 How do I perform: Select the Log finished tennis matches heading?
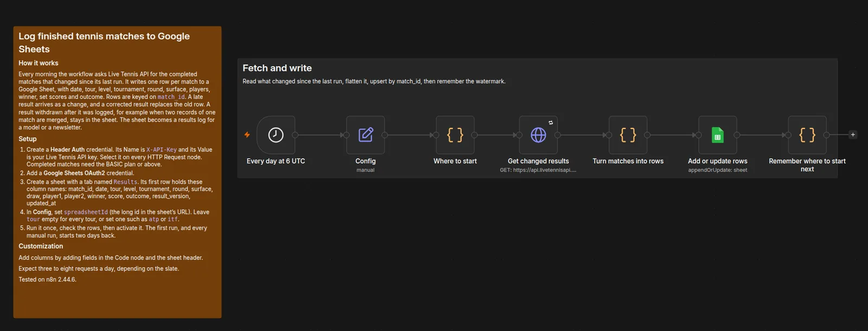coord(104,43)
